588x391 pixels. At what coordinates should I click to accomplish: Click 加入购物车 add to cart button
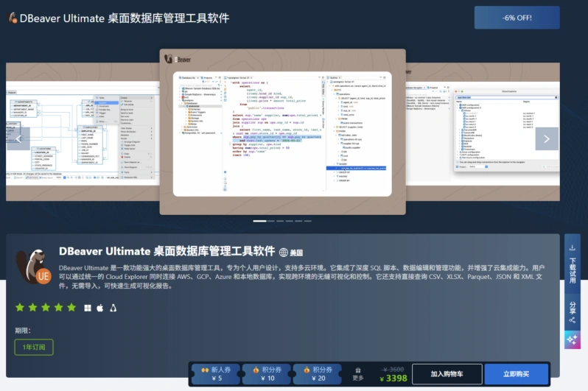[x=447, y=374]
